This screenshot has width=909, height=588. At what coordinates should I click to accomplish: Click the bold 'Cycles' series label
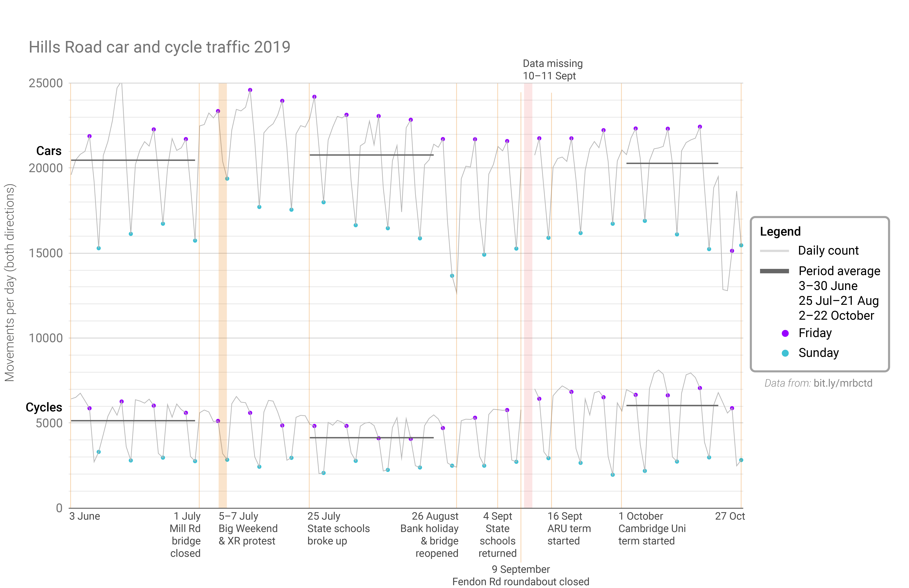coord(44,407)
